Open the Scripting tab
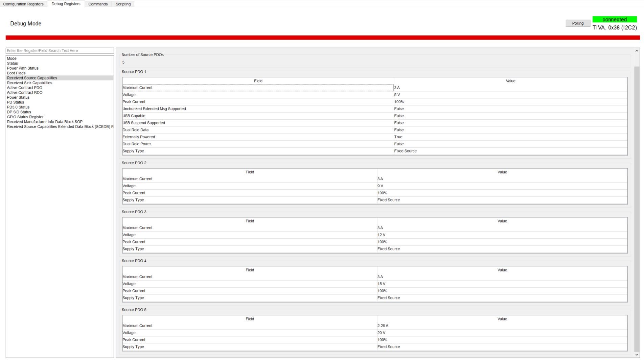Screen dimensions: 644x360 (x=123, y=4)
